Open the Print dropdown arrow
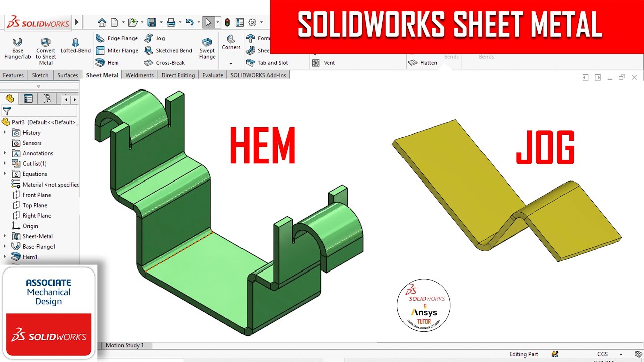644x362 pixels. coord(180,23)
